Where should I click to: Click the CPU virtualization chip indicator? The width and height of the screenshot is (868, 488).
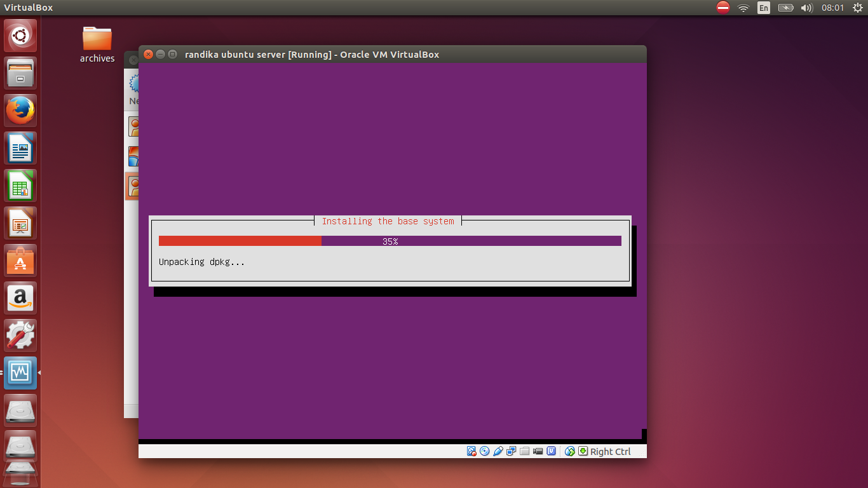pyautogui.click(x=552, y=451)
